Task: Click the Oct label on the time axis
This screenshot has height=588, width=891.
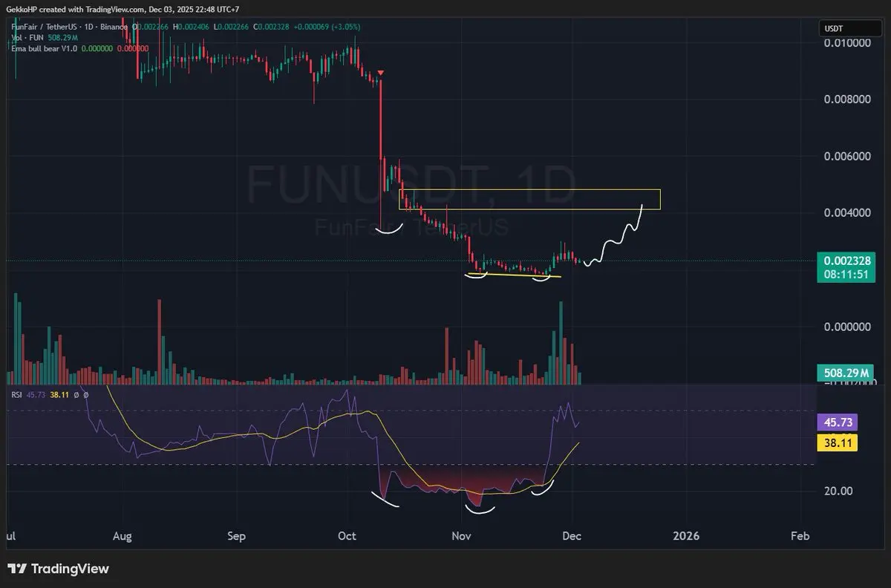Action: tap(347, 536)
